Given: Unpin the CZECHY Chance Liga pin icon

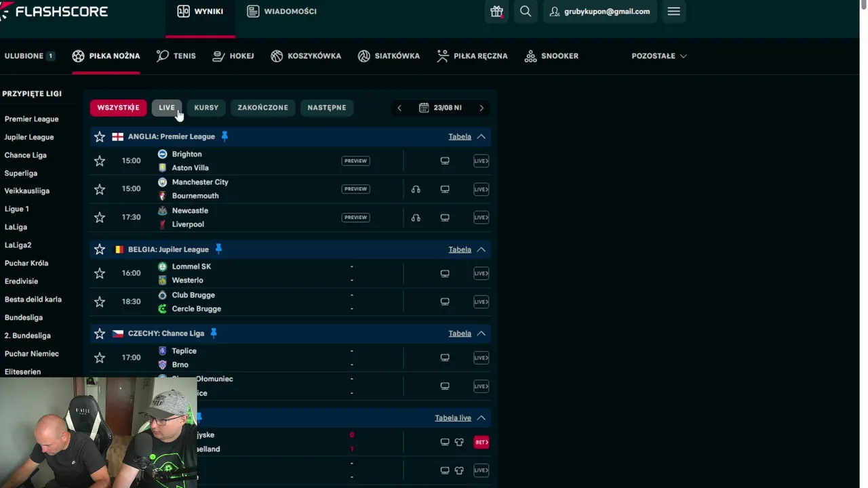Looking at the screenshot, I should click(214, 333).
